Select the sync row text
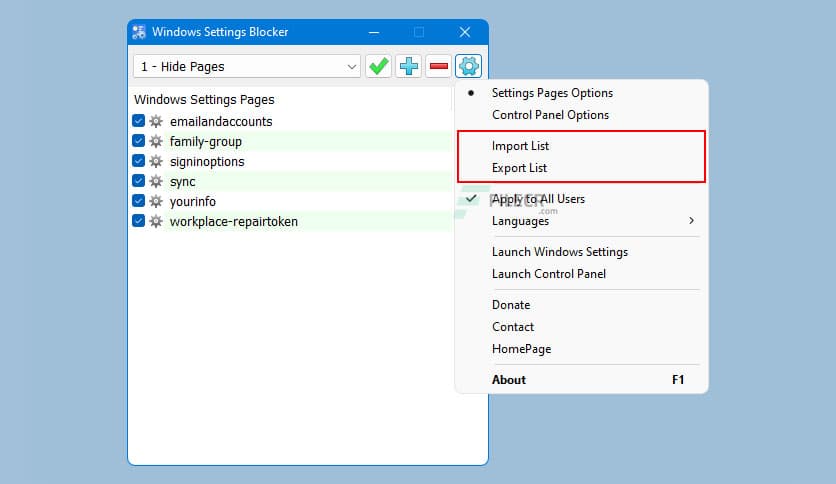 [182, 182]
